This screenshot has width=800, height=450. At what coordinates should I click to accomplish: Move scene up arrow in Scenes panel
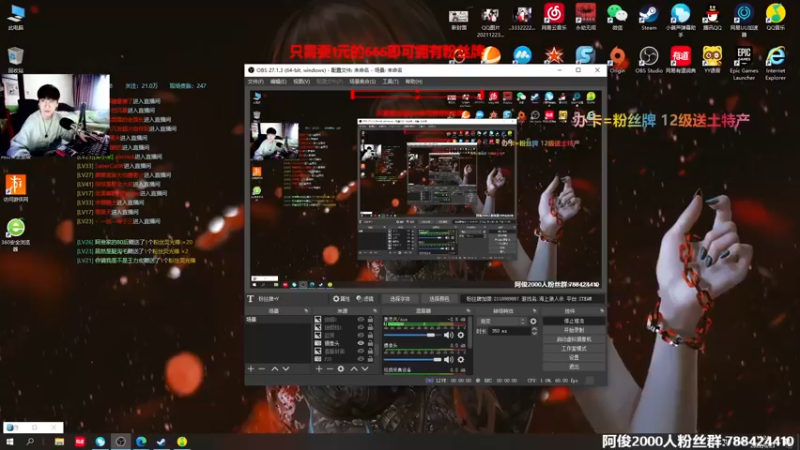tap(274, 368)
